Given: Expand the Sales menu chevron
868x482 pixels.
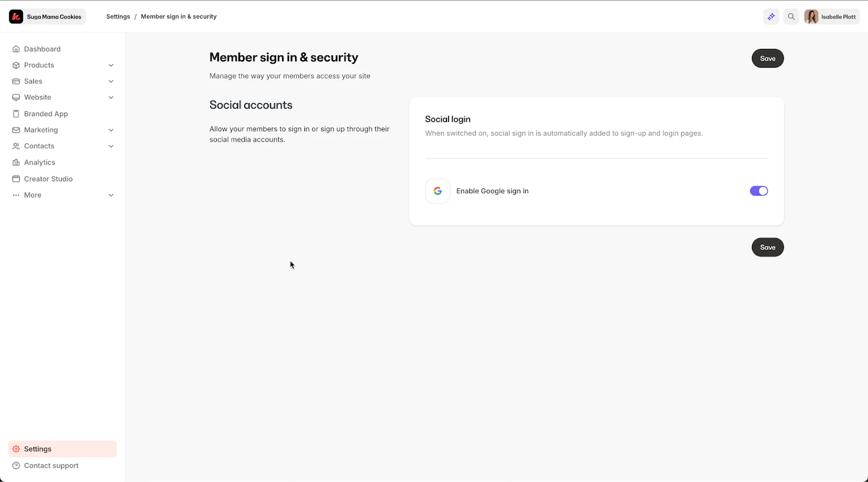Looking at the screenshot, I should (111, 81).
